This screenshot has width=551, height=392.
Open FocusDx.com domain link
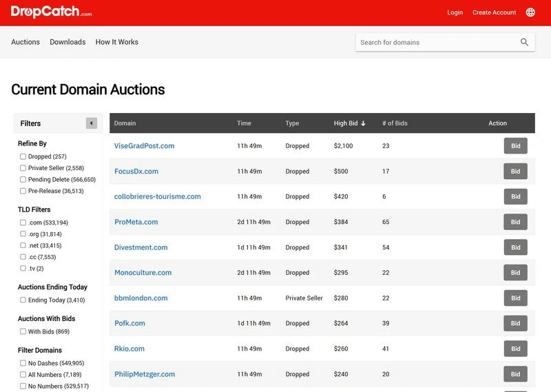click(x=136, y=172)
